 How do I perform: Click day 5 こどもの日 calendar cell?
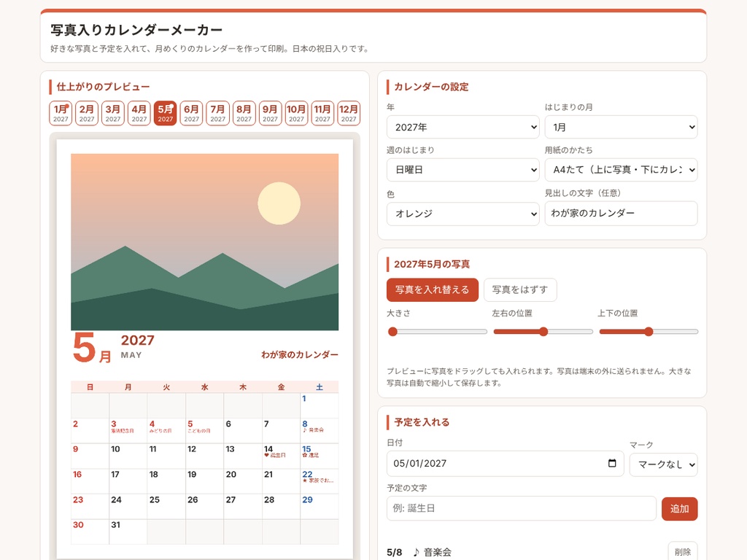[205, 430]
